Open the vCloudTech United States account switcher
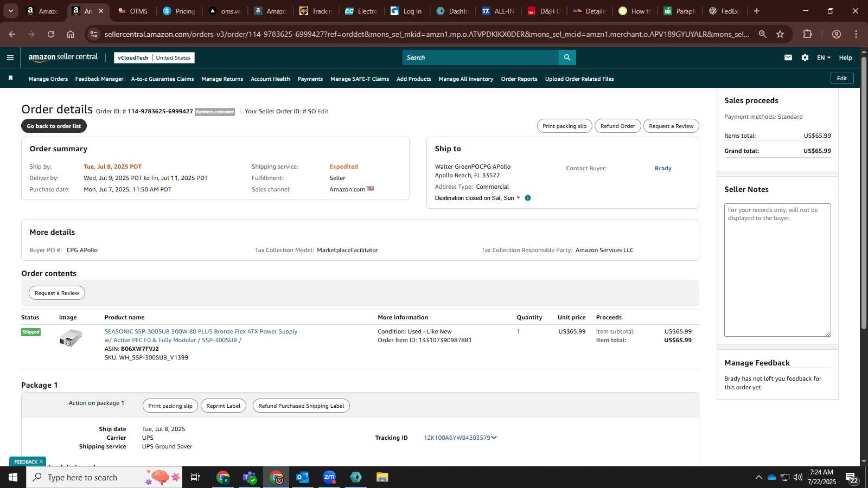 pos(154,57)
